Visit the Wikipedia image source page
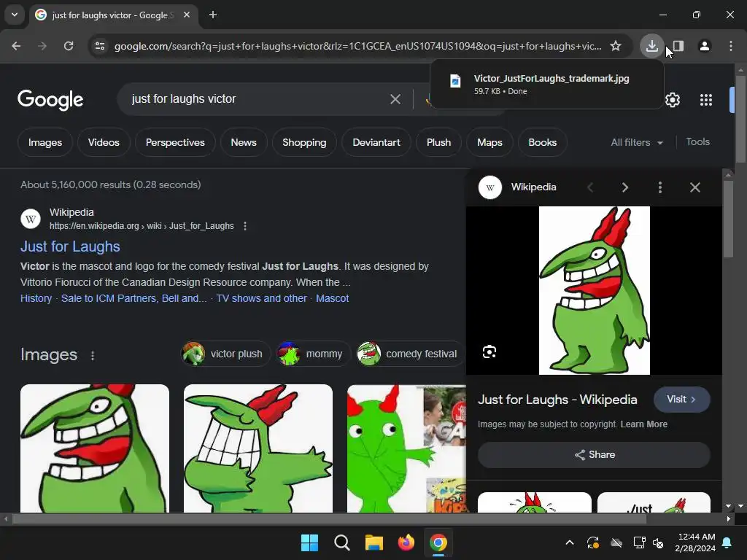Image resolution: width=747 pixels, height=560 pixels. click(682, 400)
